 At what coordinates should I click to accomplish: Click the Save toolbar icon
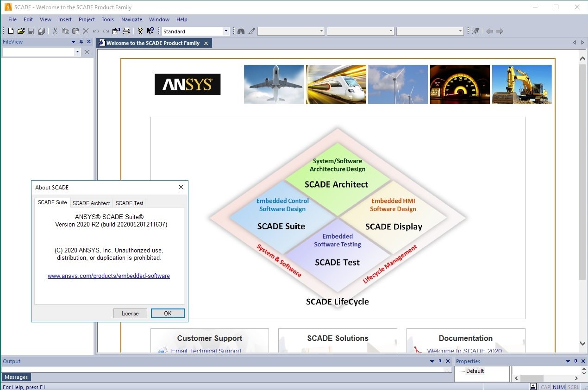click(31, 31)
